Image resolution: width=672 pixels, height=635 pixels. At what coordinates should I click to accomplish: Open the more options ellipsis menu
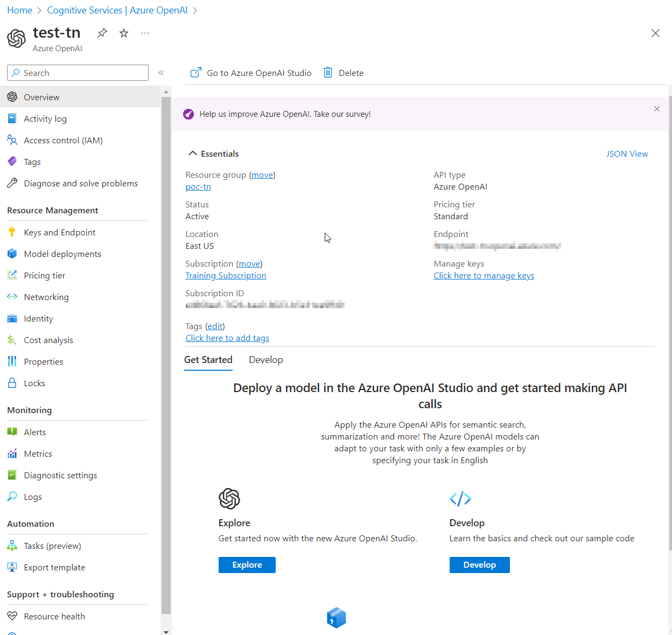pos(145,33)
